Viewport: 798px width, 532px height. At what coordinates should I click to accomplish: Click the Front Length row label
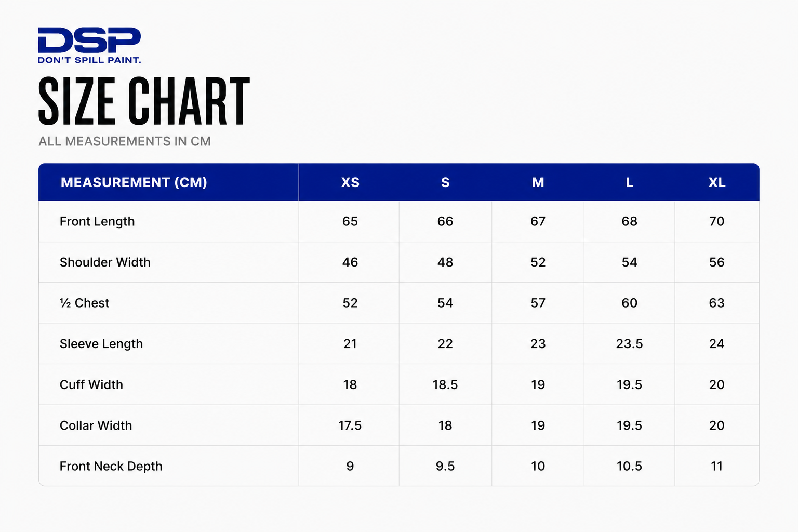point(97,221)
